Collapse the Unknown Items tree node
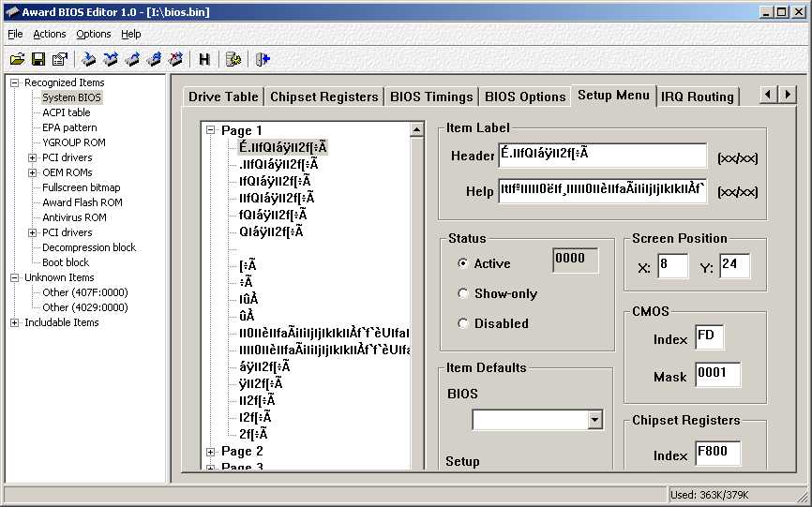The image size is (812, 507). click(x=14, y=277)
